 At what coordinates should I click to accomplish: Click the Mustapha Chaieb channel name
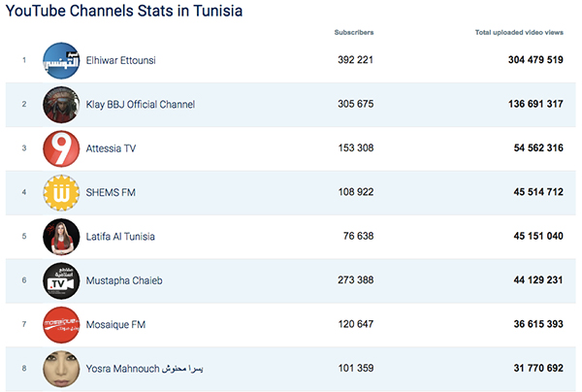[x=124, y=280]
